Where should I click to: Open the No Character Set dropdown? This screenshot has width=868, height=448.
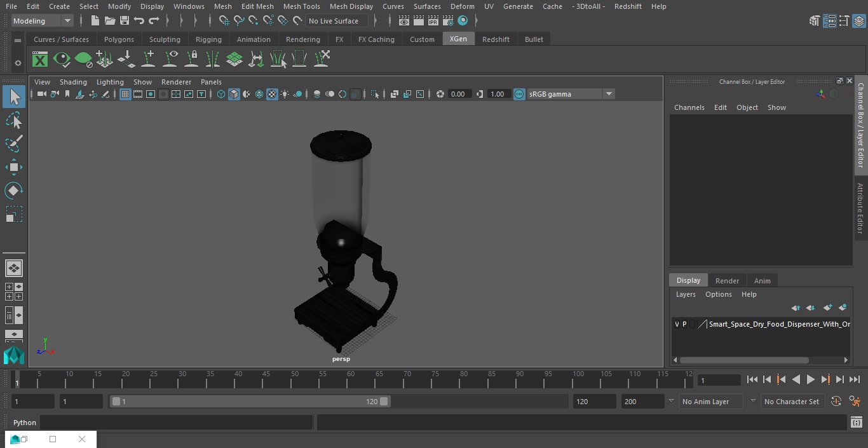pos(792,402)
